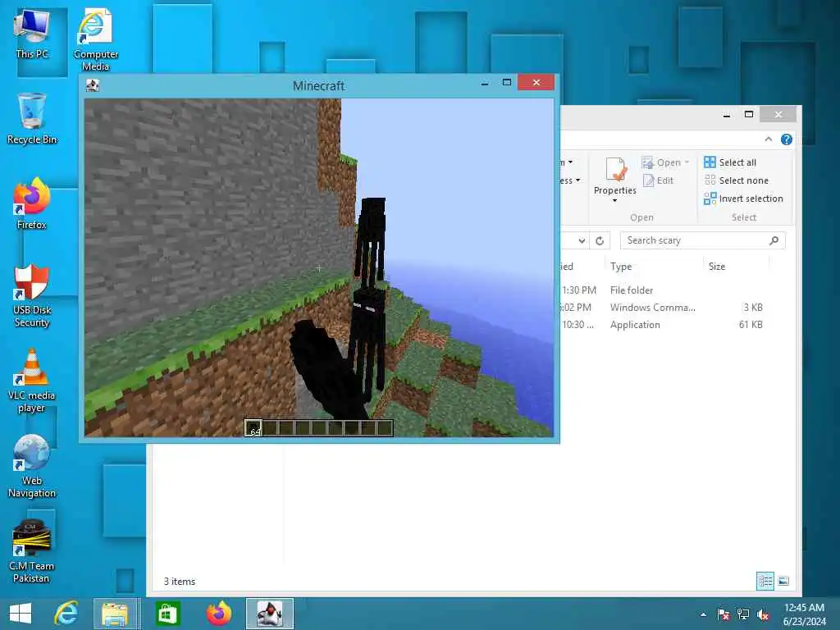Click Invert selection in Explorer ribbon
The image size is (840, 630).
click(x=743, y=199)
